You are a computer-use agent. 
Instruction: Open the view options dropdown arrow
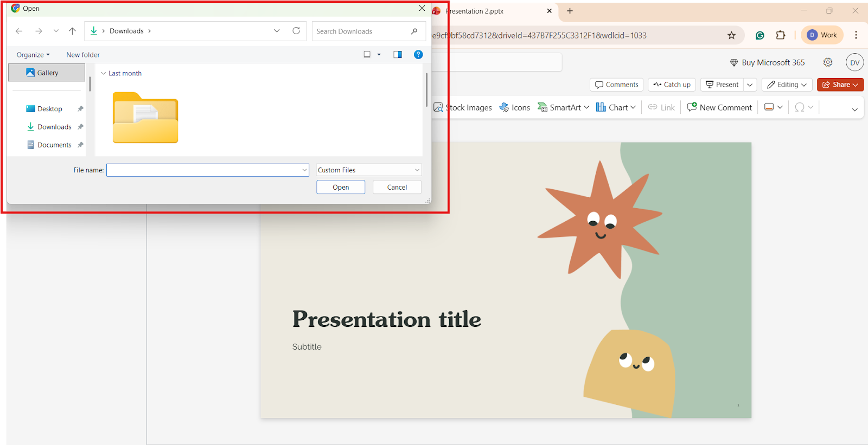pos(379,54)
